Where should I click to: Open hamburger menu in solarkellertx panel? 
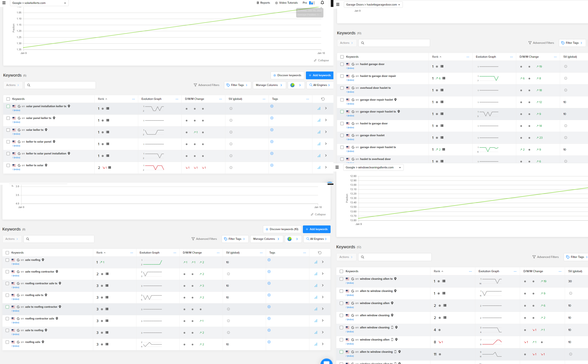4,3
